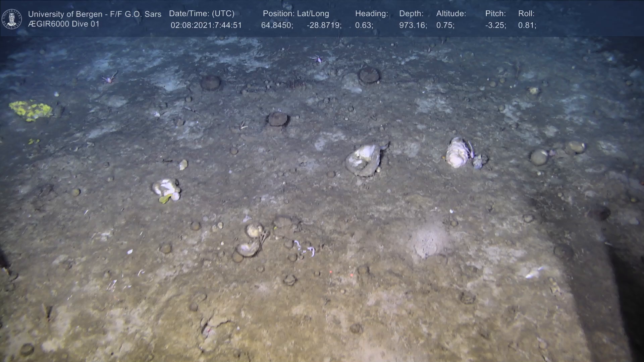
Task: Click the small pink shrimp near top center
Action: tap(318, 59)
